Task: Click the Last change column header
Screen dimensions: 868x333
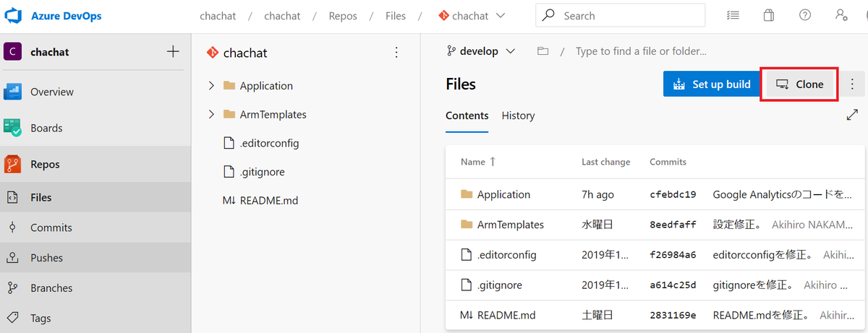Action: click(605, 162)
